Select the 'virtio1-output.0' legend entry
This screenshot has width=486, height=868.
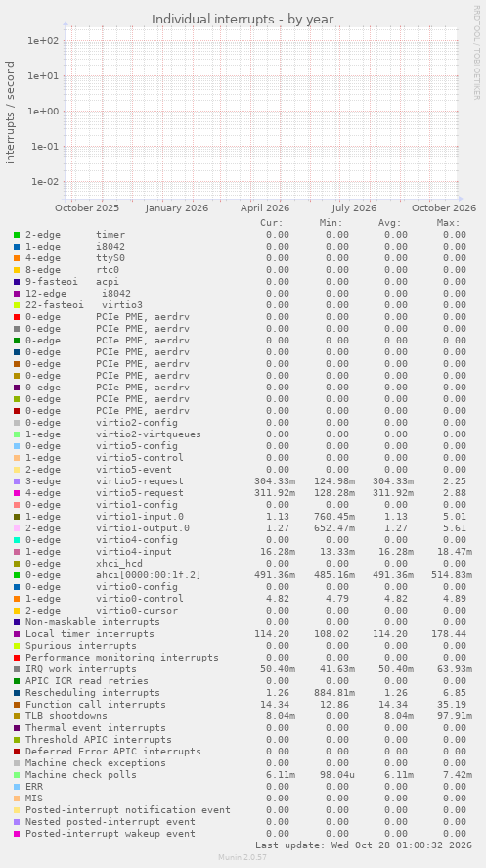pyautogui.click(x=108, y=528)
